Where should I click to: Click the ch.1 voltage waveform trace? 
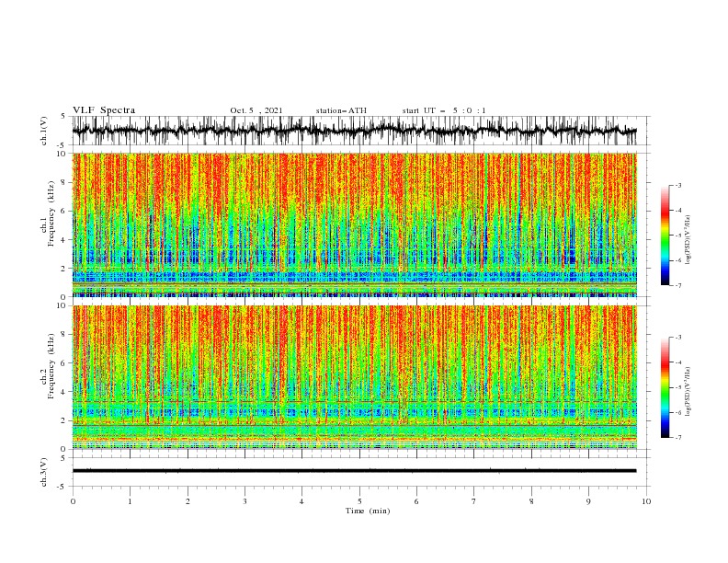pyautogui.click(x=354, y=131)
